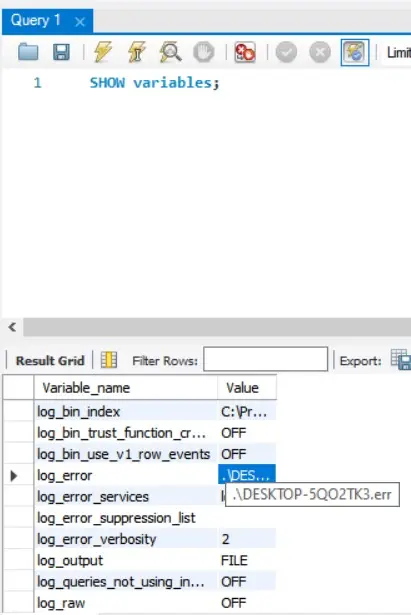The height and width of the screenshot is (615, 411).
Task: Export recordset to file icon
Action: pyautogui.click(x=401, y=359)
